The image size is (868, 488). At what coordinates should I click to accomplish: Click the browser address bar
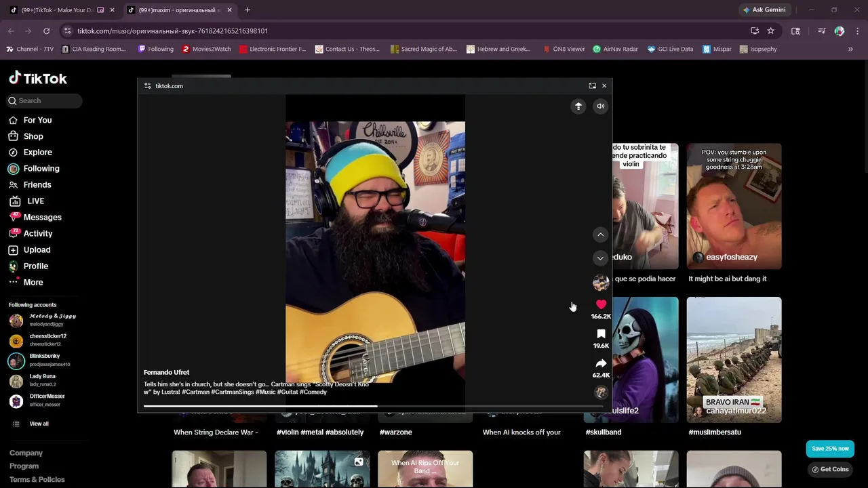click(407, 31)
